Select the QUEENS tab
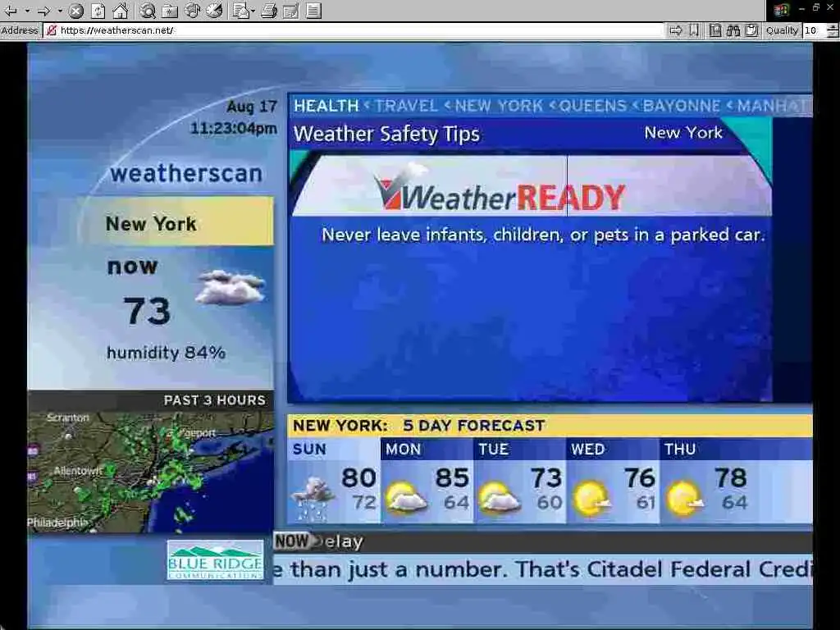The width and height of the screenshot is (840, 630). point(592,106)
